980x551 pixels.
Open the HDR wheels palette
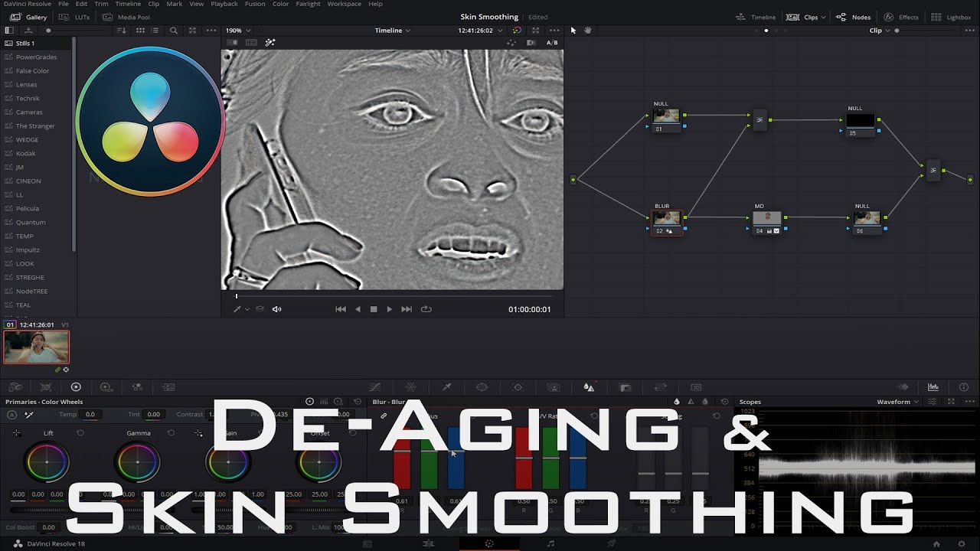point(106,387)
